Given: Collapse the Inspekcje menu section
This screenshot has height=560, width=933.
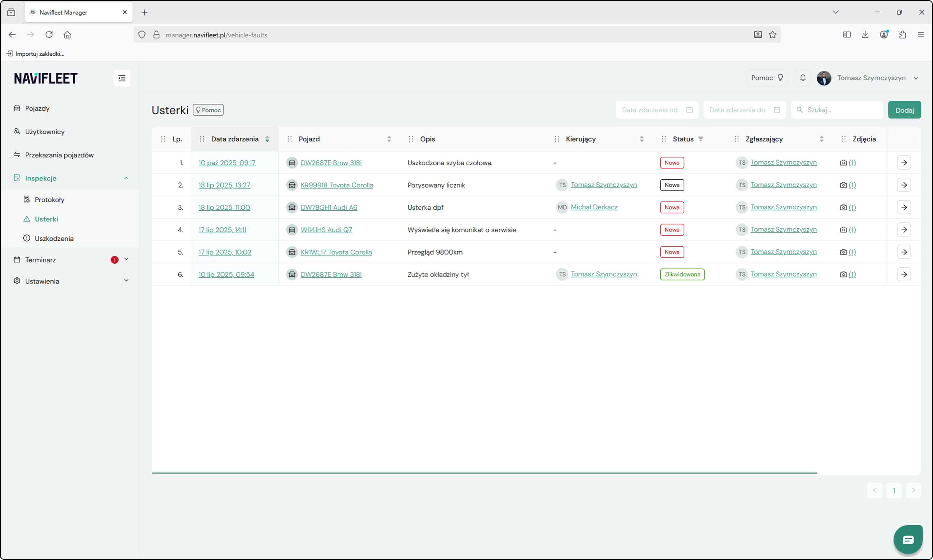Looking at the screenshot, I should (126, 178).
